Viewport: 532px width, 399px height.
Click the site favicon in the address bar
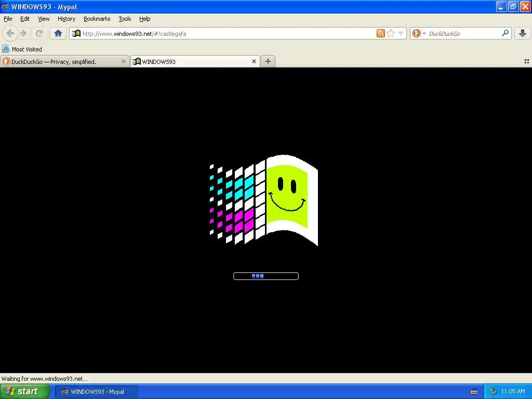(x=76, y=33)
